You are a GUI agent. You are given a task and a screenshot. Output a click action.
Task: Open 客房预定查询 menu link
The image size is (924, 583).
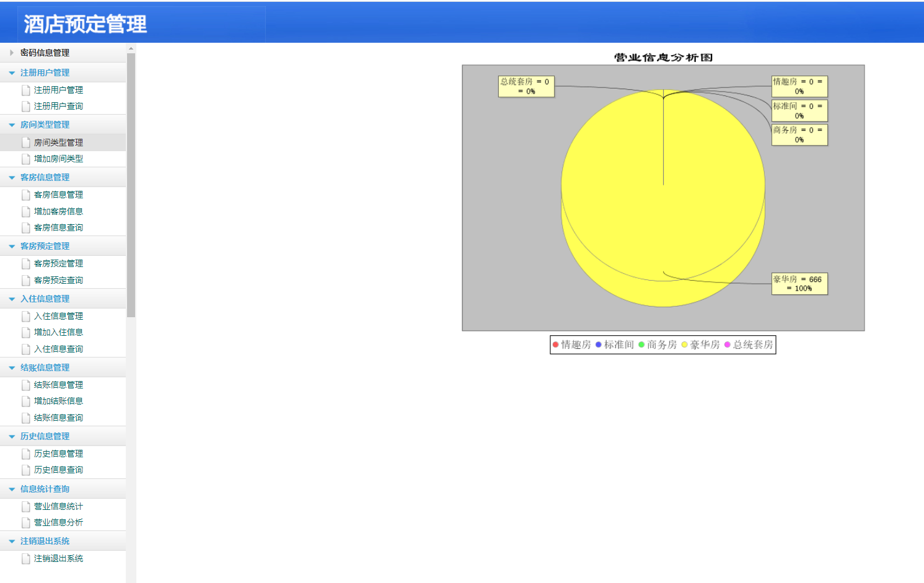point(58,281)
